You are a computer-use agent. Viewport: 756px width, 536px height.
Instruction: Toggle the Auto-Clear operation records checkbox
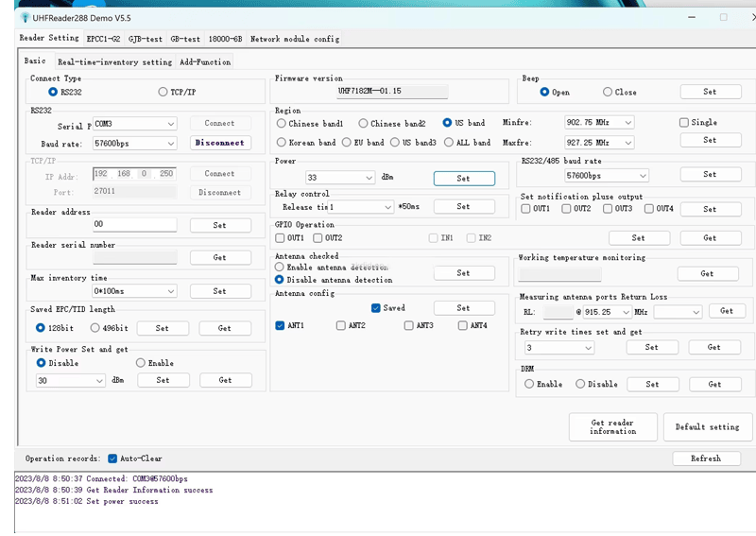point(134,458)
